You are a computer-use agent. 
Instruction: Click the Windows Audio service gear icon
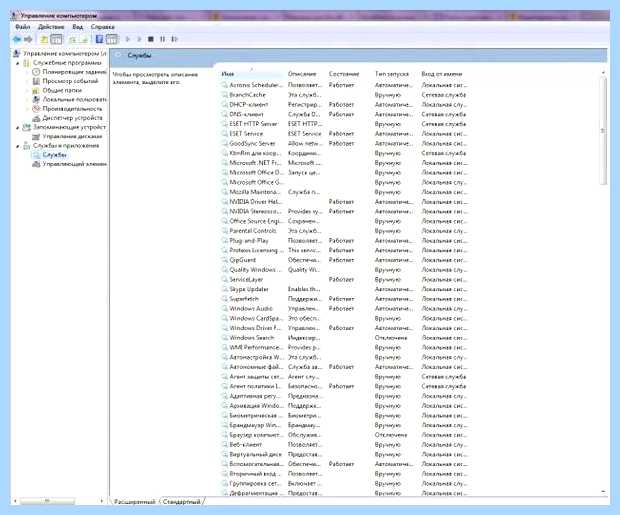pyautogui.click(x=224, y=309)
